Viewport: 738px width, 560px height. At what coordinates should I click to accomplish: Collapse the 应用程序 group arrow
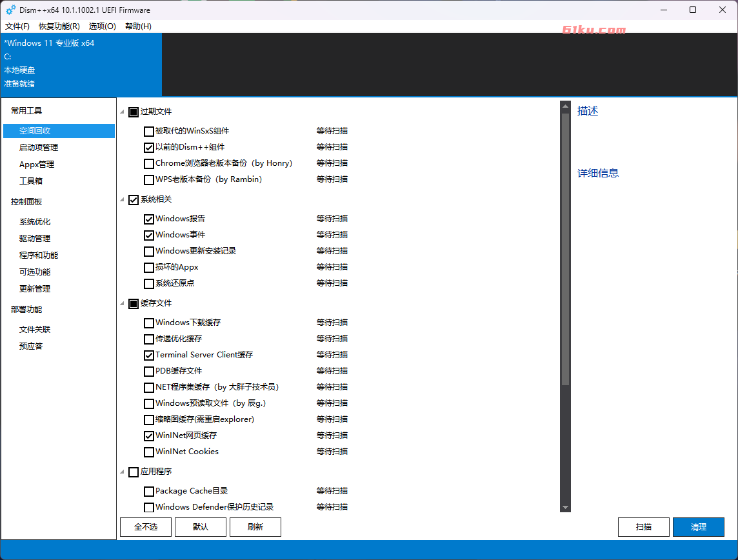coord(123,472)
